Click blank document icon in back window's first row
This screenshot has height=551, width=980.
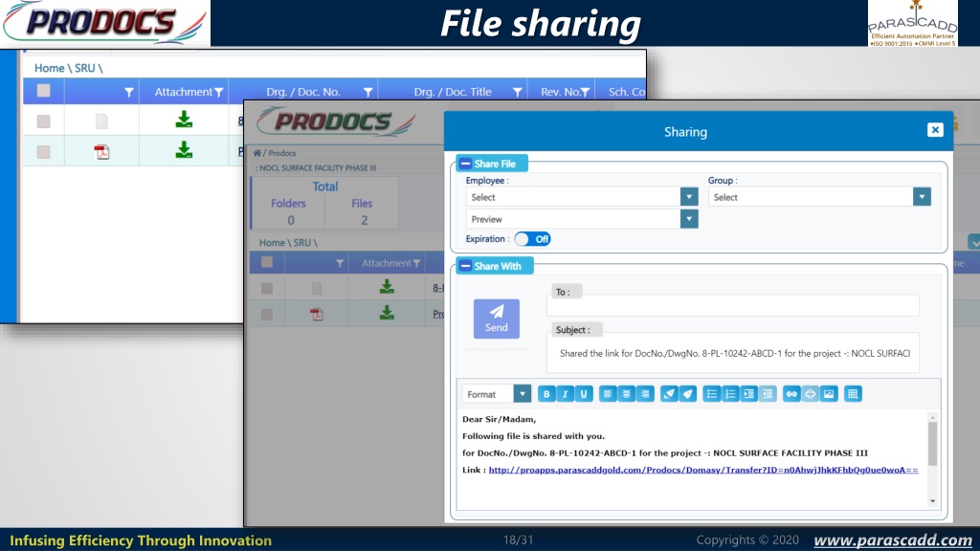click(x=101, y=121)
